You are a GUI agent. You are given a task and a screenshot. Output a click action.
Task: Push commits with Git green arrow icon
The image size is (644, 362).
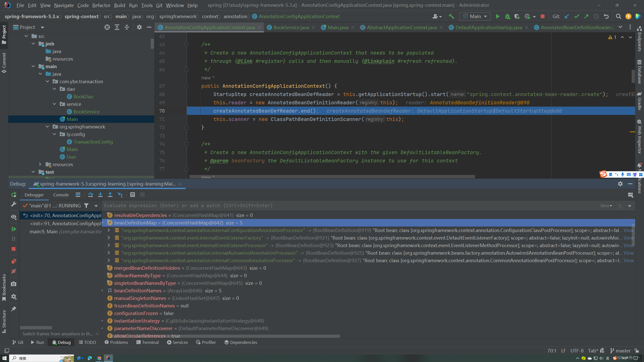pos(586,17)
